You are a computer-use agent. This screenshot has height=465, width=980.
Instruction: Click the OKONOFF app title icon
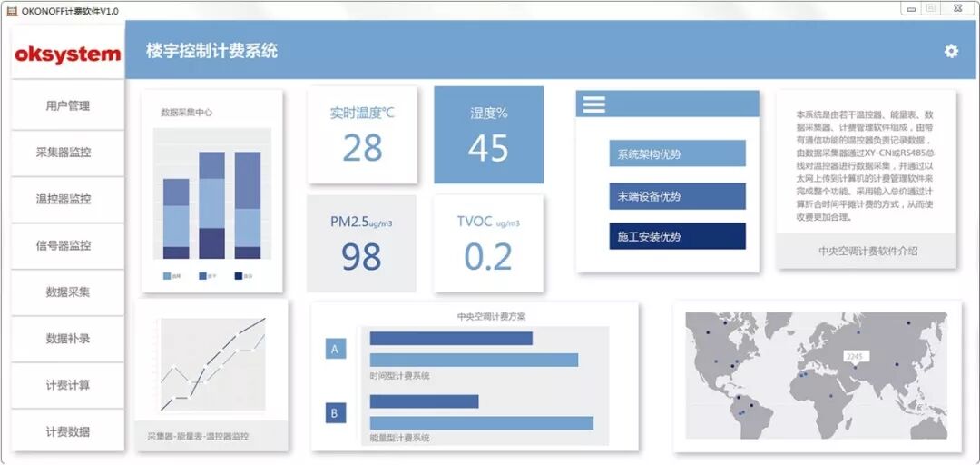pos(11,11)
